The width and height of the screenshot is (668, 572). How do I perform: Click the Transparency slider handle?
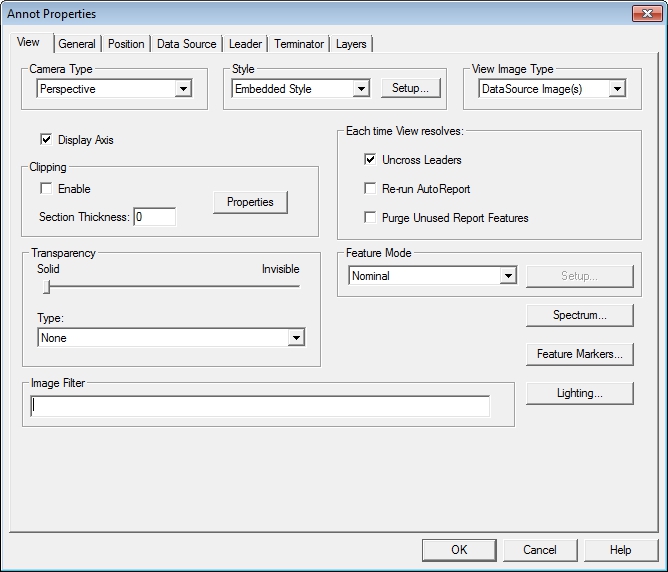point(46,287)
